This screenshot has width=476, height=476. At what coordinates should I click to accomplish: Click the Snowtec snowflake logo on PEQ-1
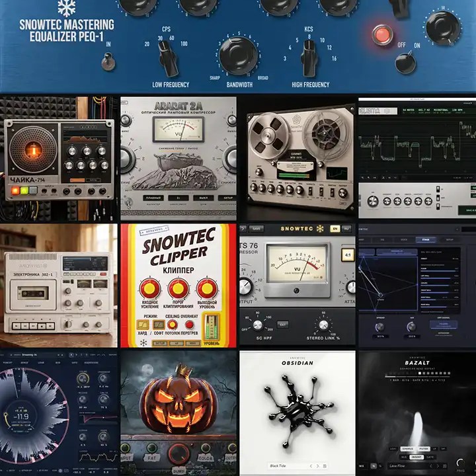click(67, 8)
